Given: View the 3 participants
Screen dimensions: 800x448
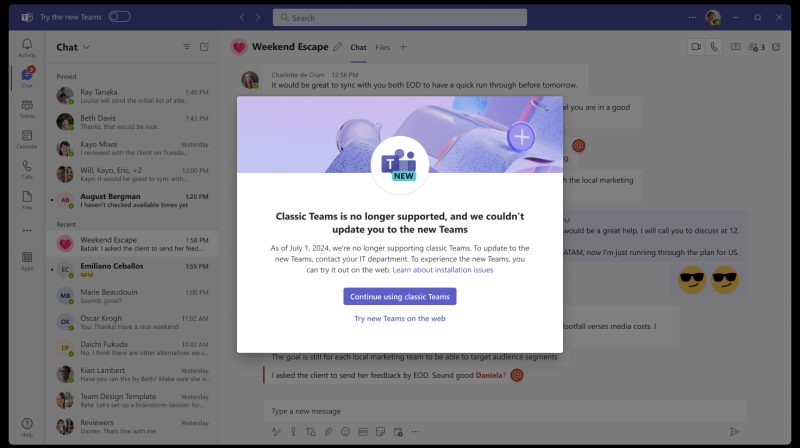Looking at the screenshot, I should (x=757, y=47).
